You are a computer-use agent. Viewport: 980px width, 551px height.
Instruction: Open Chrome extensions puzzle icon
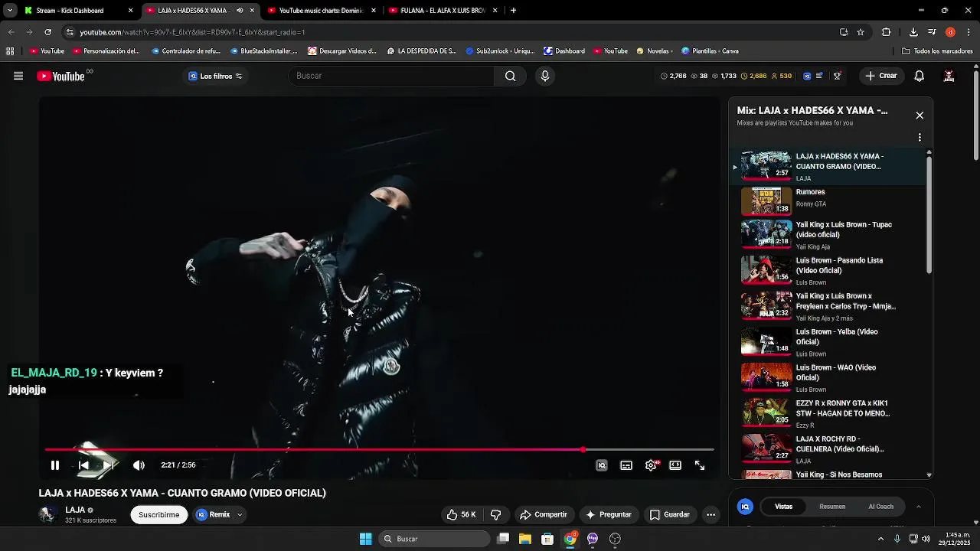pyautogui.click(x=887, y=32)
